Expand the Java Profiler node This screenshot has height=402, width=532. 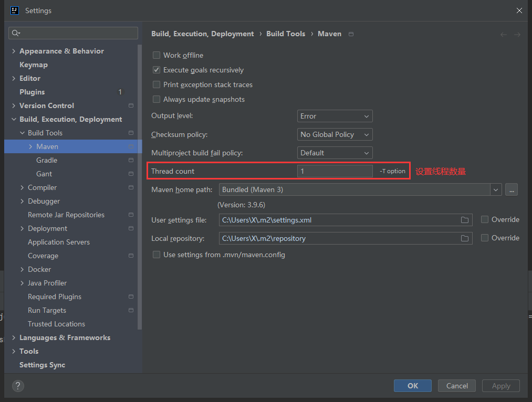pyautogui.click(x=22, y=283)
